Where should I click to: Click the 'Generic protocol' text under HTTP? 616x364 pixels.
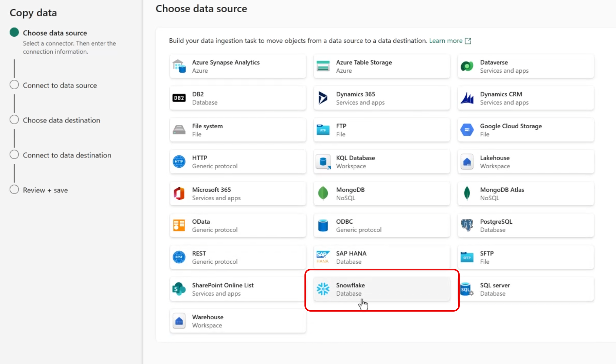215,166
